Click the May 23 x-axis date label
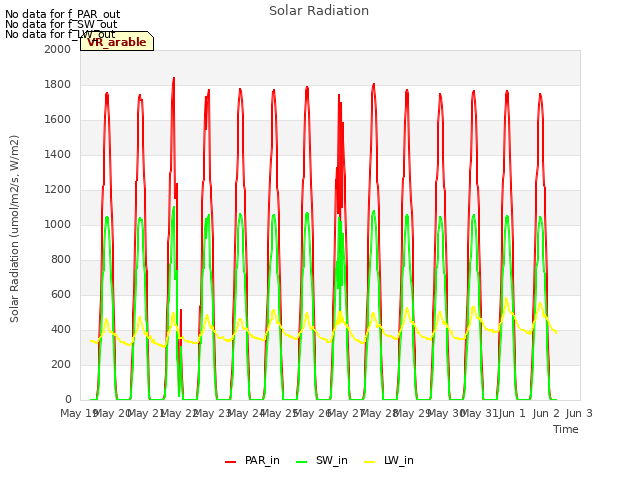 [x=213, y=413]
